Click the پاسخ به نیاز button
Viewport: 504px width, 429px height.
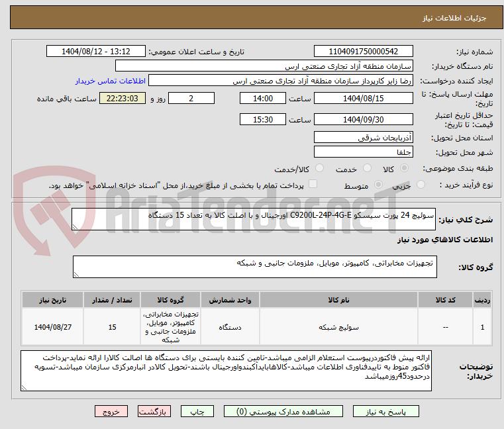coord(386,411)
